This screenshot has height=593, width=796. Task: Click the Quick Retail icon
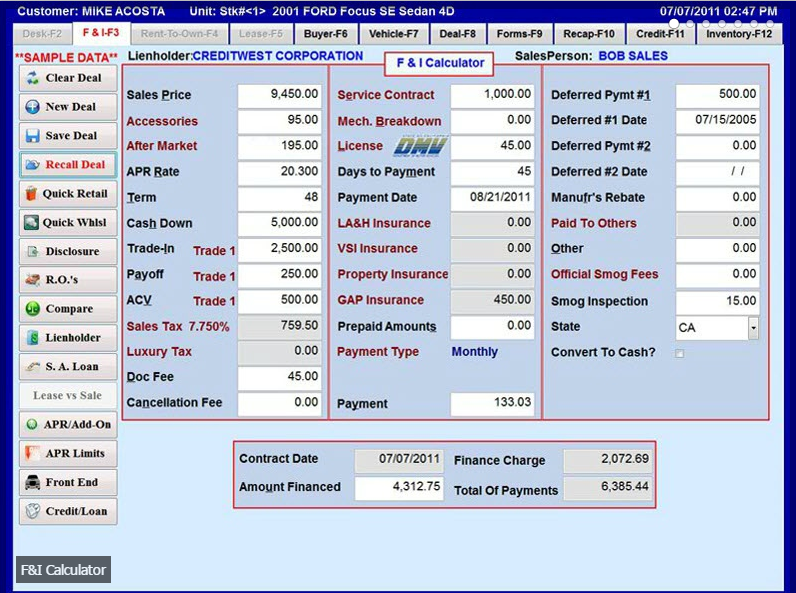[31, 193]
